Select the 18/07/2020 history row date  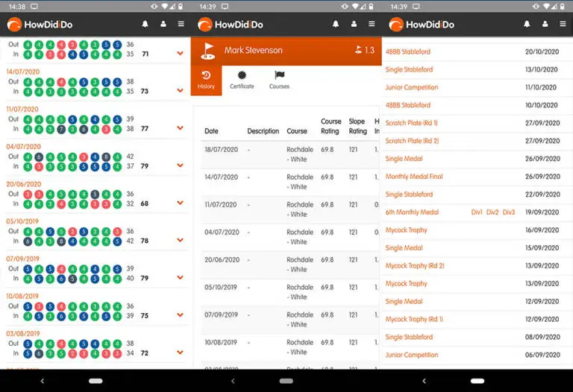click(x=221, y=150)
